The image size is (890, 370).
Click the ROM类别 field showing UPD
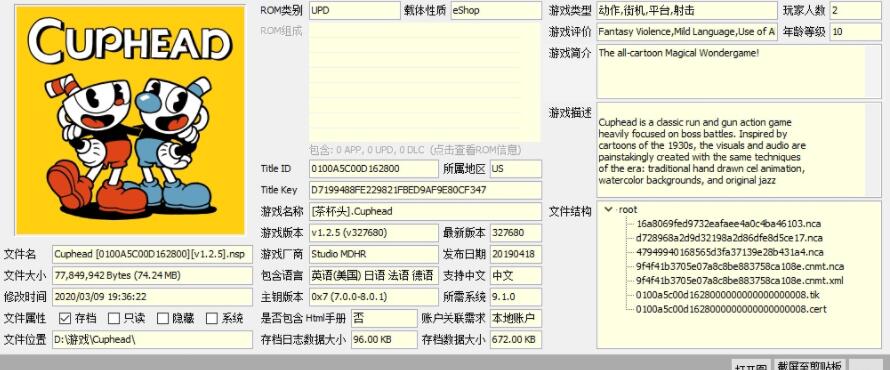click(355, 10)
